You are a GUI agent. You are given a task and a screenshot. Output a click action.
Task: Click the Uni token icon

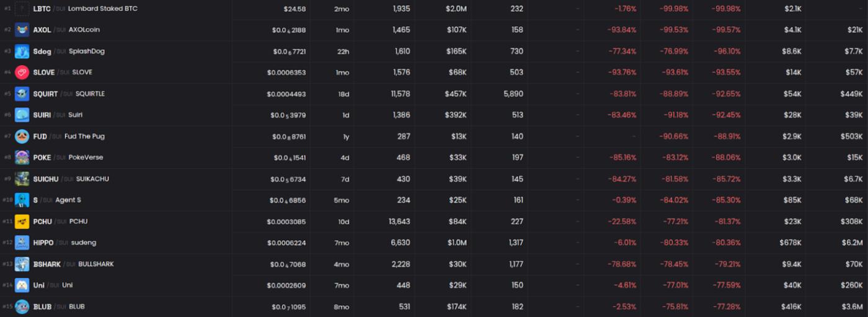click(22, 285)
